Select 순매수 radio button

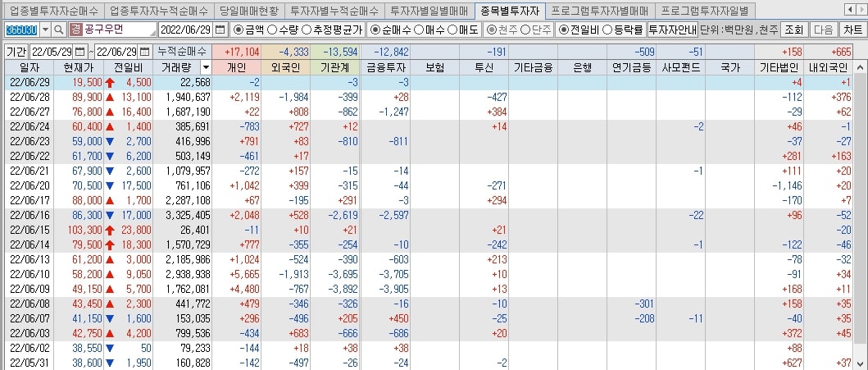[375, 30]
